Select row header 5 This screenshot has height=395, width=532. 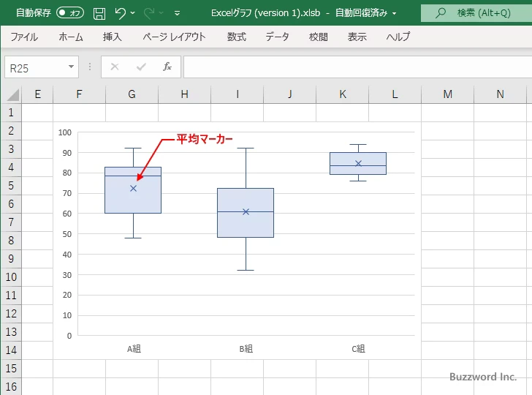coord(11,186)
